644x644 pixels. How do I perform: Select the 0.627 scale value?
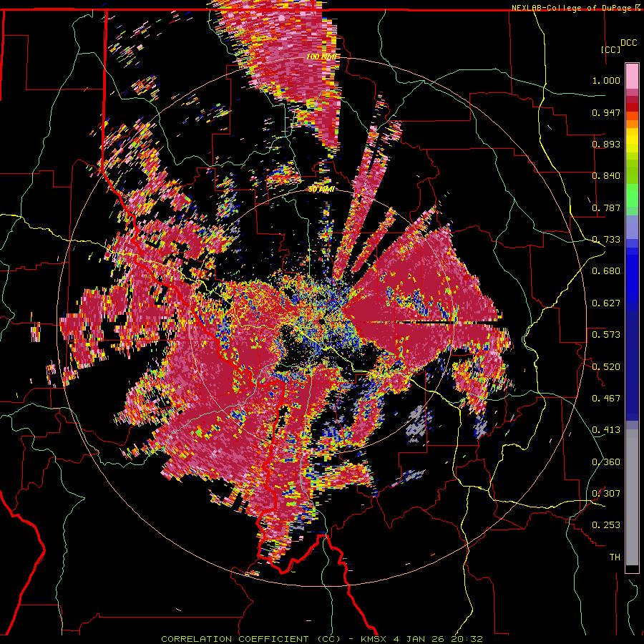pos(606,303)
